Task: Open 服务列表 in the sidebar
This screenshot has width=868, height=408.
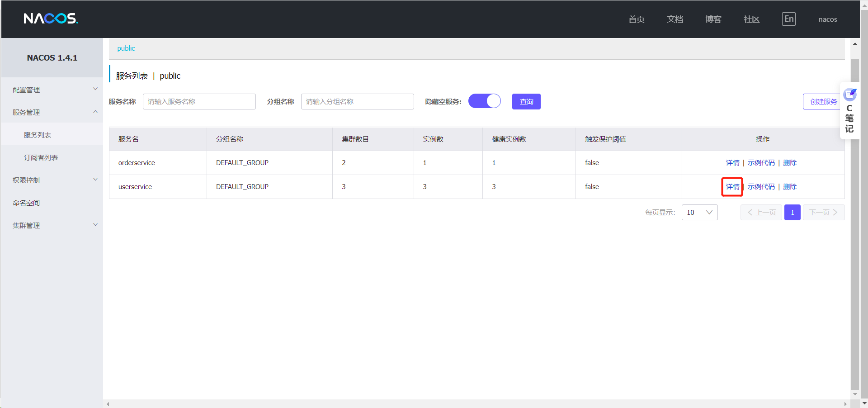Action: click(52, 135)
